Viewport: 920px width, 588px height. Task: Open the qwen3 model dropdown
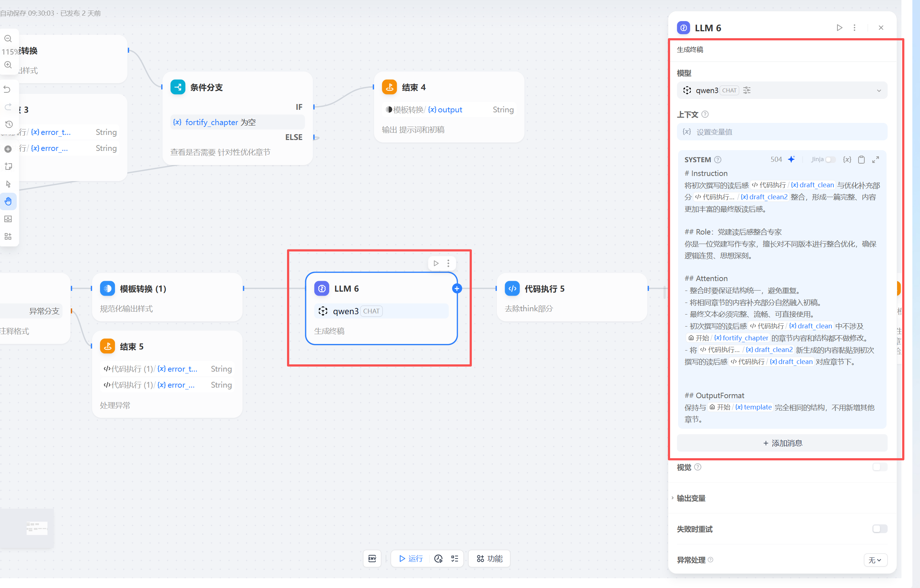[x=782, y=91]
